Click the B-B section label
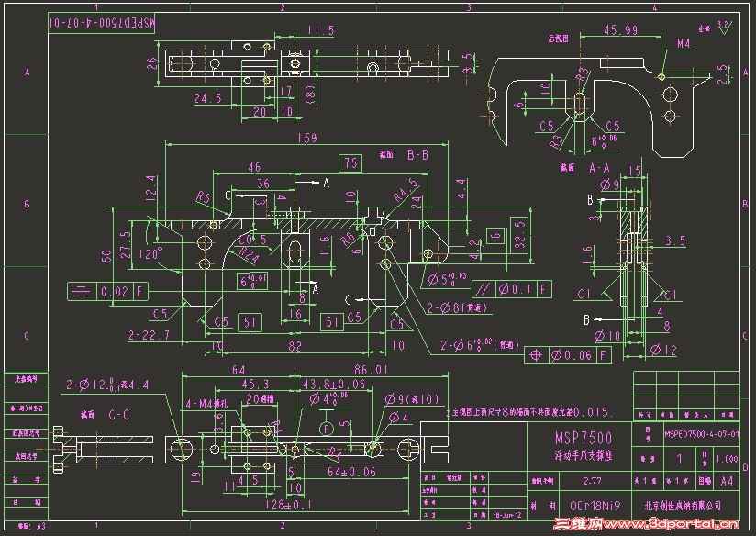The image size is (756, 536). pos(417,155)
